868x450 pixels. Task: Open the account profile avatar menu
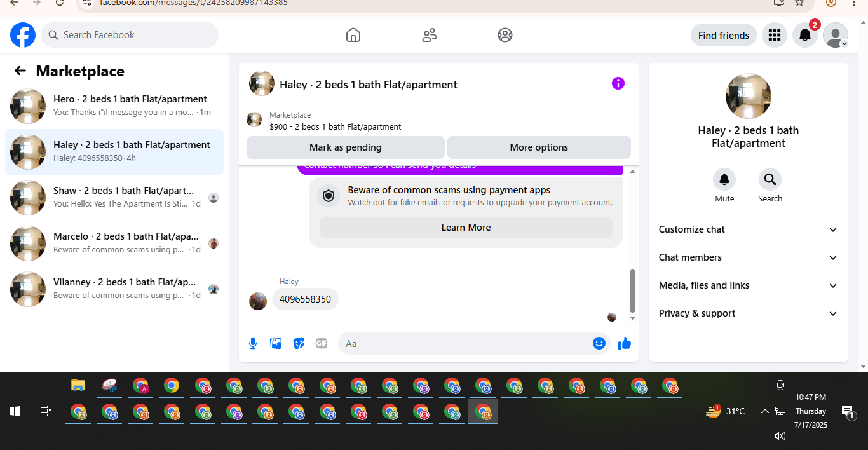[836, 35]
